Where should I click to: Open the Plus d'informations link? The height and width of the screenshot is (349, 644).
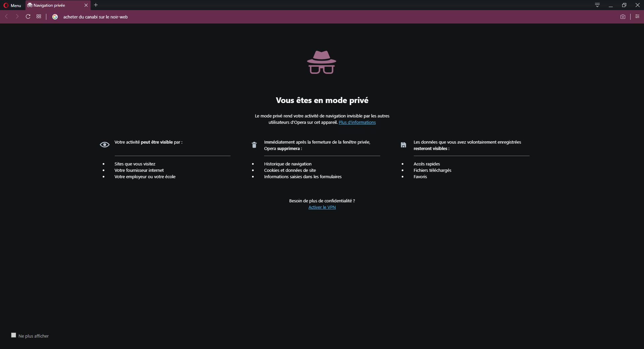pos(357,122)
